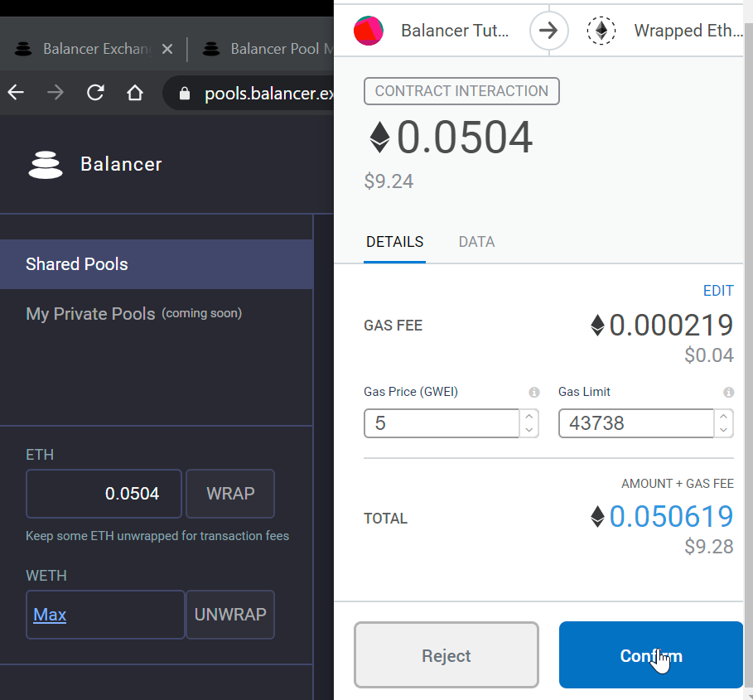Click the $9.28 total in dollars
Screen dimensions: 753x700
pyautogui.click(x=709, y=547)
